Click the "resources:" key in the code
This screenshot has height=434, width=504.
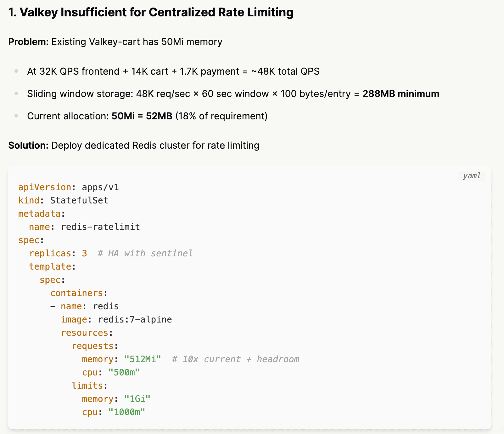pos(87,333)
